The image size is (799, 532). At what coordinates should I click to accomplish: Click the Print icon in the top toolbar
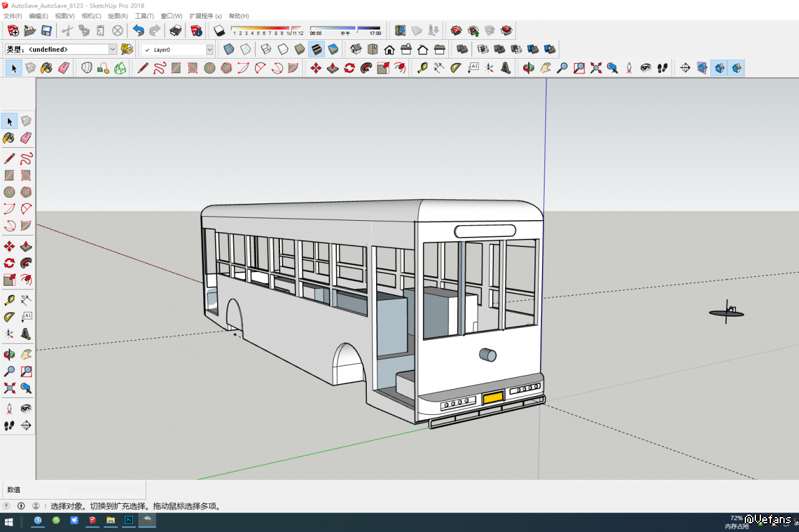click(x=176, y=31)
